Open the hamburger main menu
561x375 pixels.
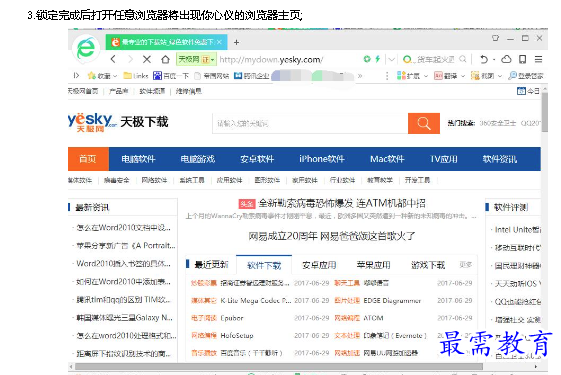pos(538,59)
